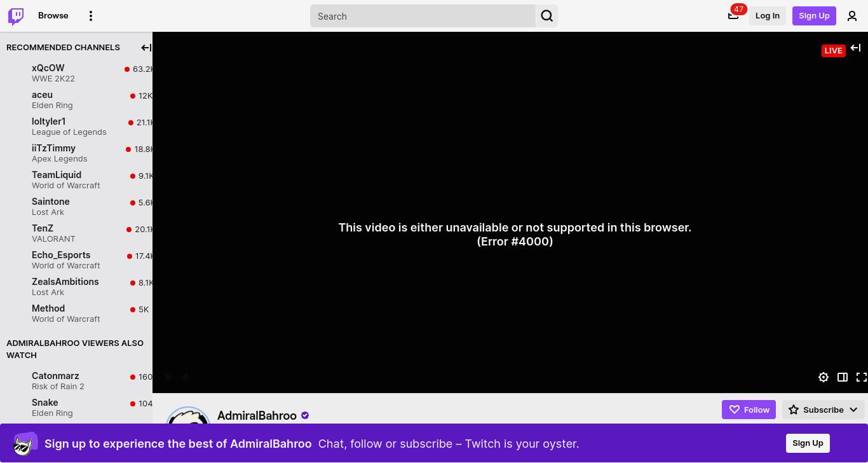Click the Sign Up button in purple banner
The image size is (868, 463).
(x=808, y=443)
